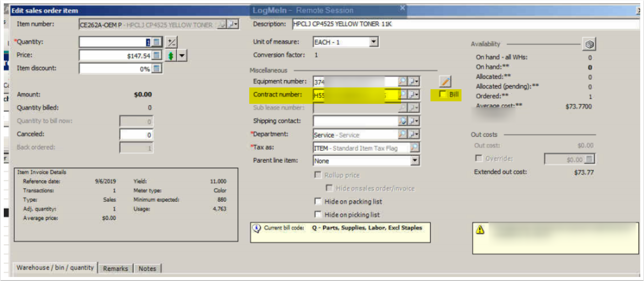The height and width of the screenshot is (281, 644).
Task: Toggle the Out cost Override checkbox
Action: click(478, 158)
